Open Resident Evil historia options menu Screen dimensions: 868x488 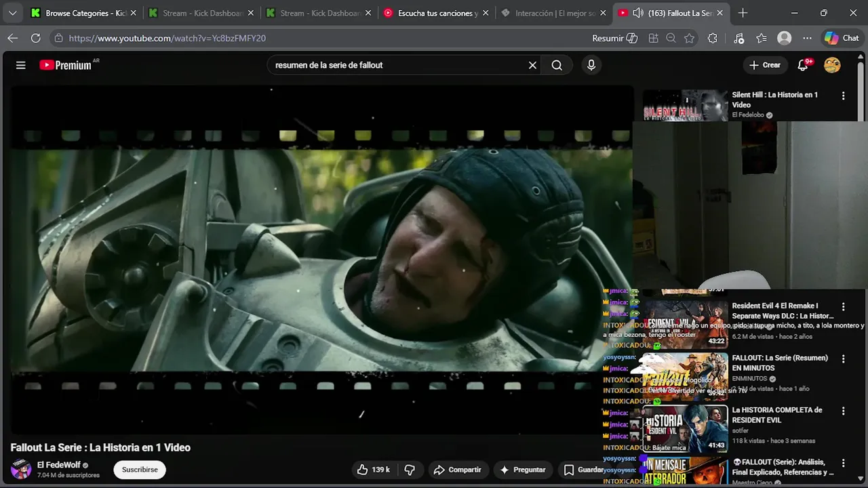pos(843,411)
